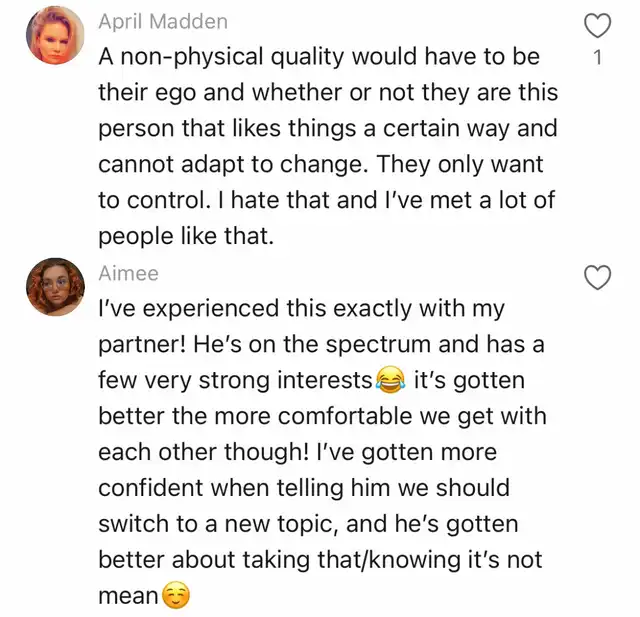640x617 pixels.
Task: Click the line "confident when telling him we should"
Action: click(303, 488)
